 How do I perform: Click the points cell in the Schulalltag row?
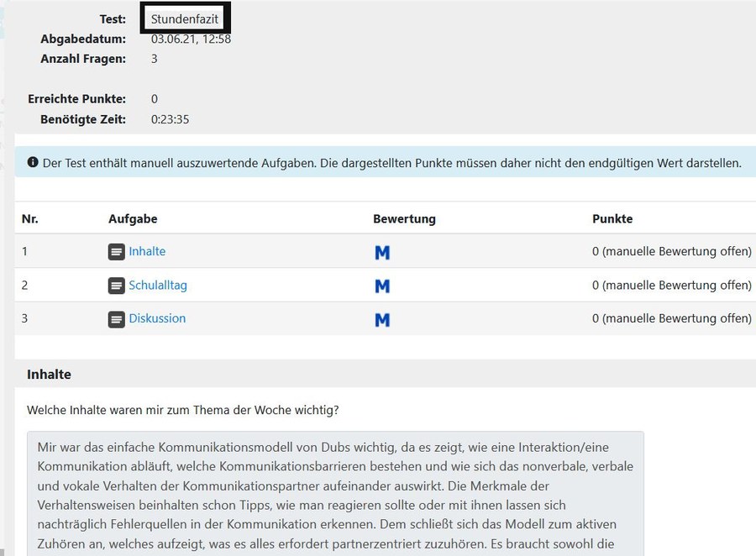(672, 285)
